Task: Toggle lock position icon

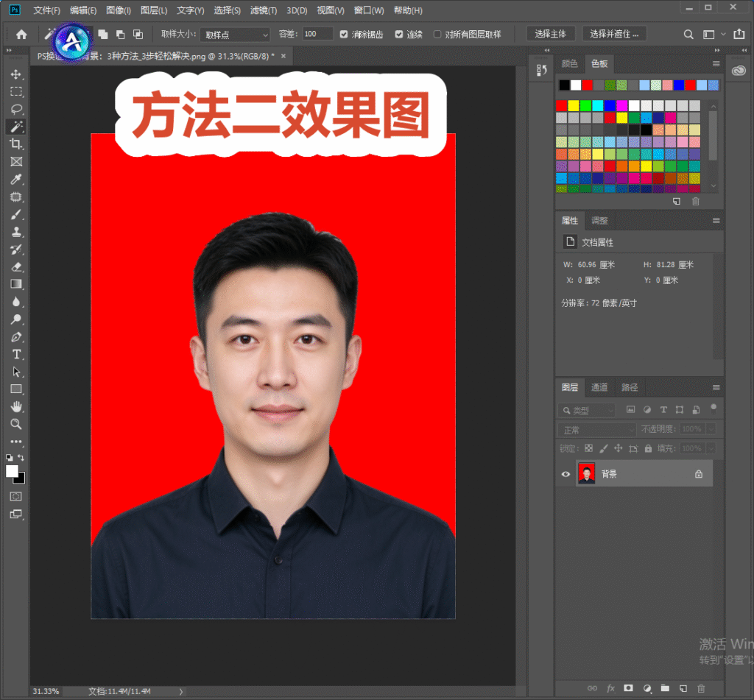Action: click(619, 448)
